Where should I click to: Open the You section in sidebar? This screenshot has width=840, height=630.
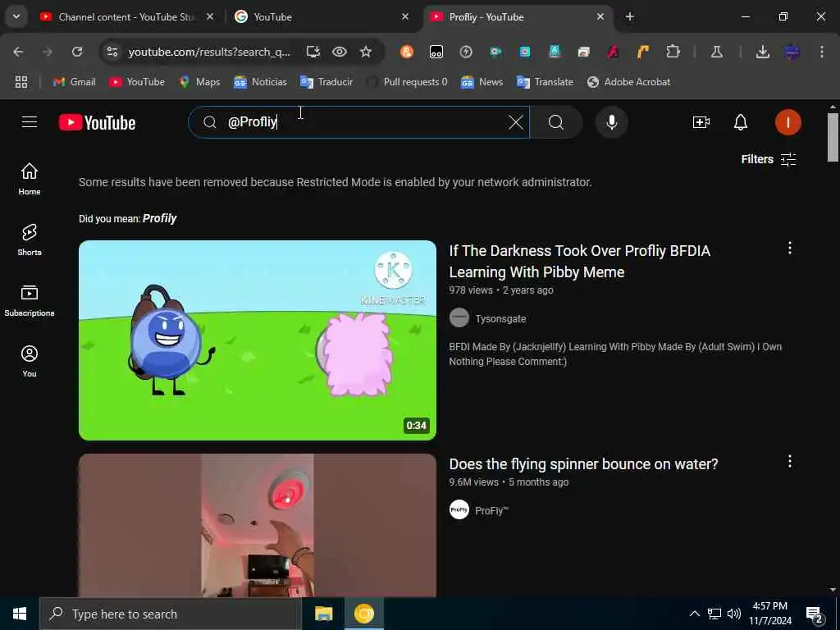point(30,362)
